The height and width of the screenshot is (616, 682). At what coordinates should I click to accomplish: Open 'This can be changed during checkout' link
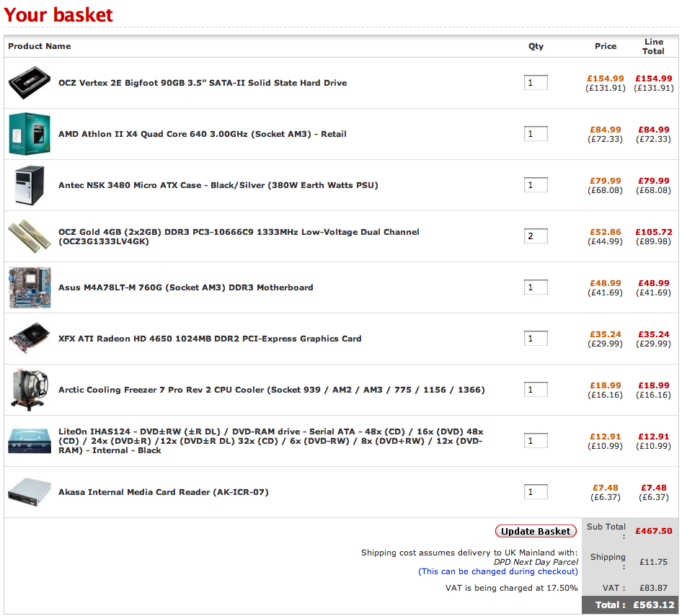(x=498, y=571)
